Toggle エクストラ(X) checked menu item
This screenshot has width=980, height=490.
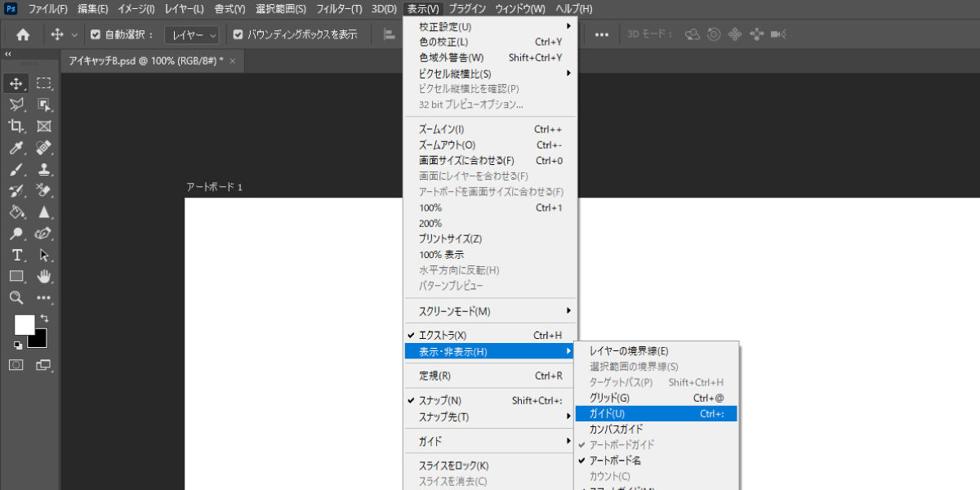point(491,335)
